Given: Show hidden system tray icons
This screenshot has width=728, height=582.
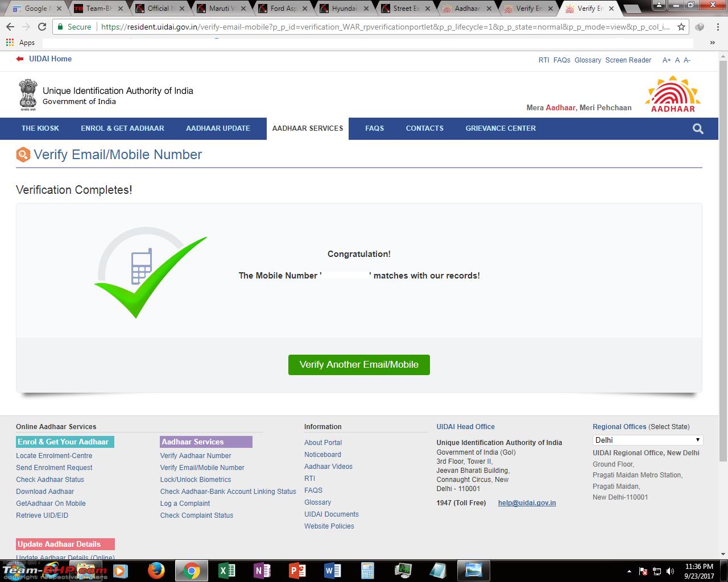Looking at the screenshot, I should (629, 571).
